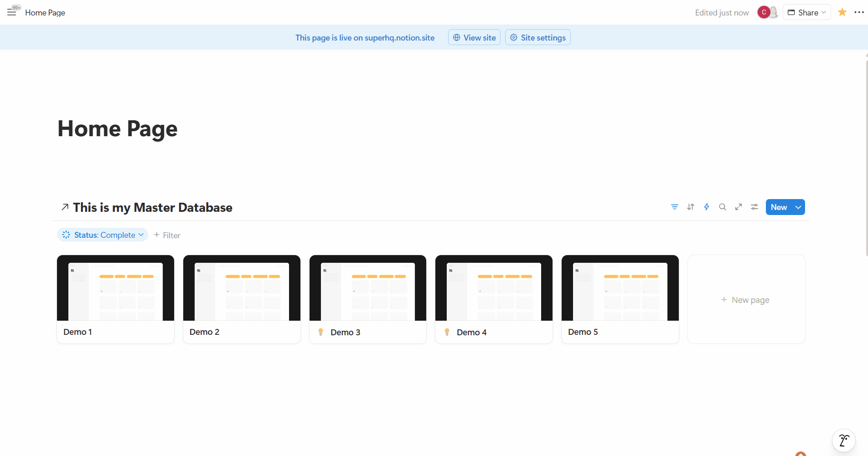Screen dimensions: 868x456
Task: Open Site settings
Action: tap(538, 37)
